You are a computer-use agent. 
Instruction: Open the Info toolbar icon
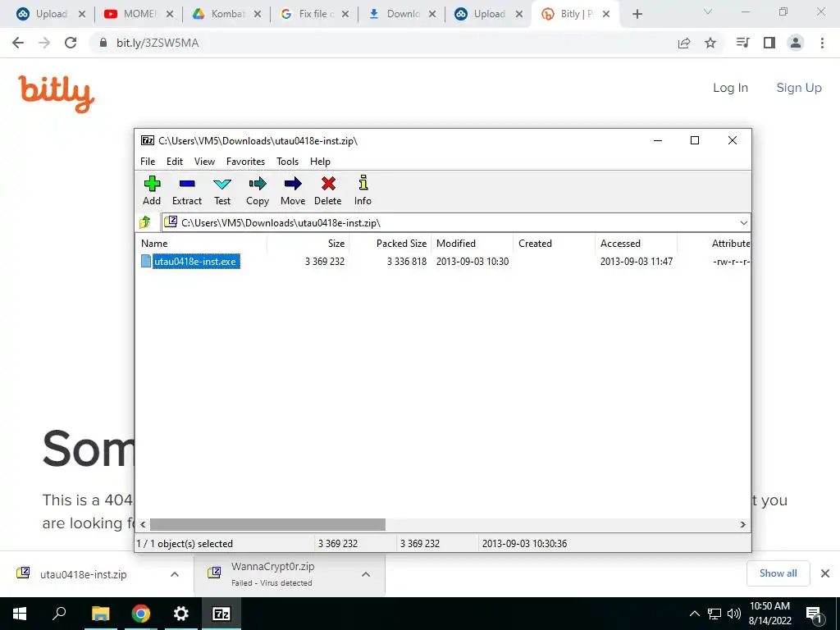[x=363, y=190]
